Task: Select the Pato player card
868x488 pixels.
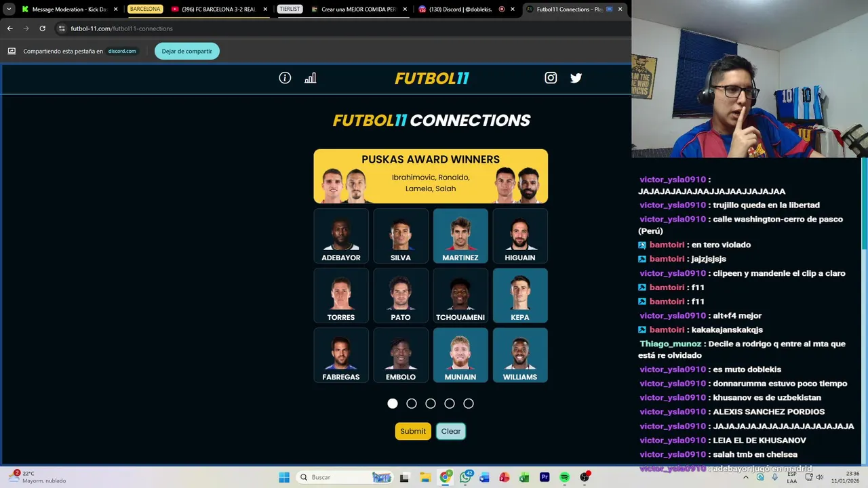Action: pyautogui.click(x=401, y=296)
